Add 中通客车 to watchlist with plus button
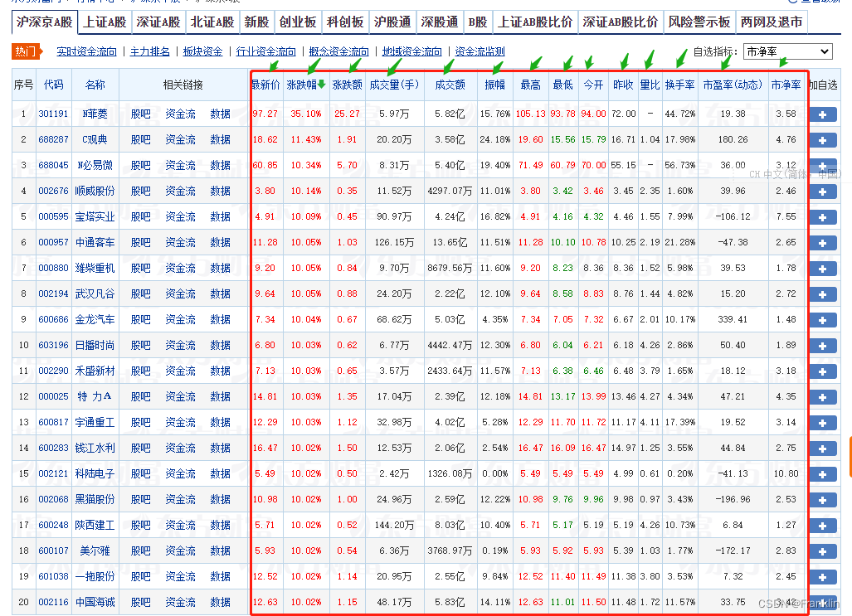This screenshot has height=616, width=852. click(823, 243)
